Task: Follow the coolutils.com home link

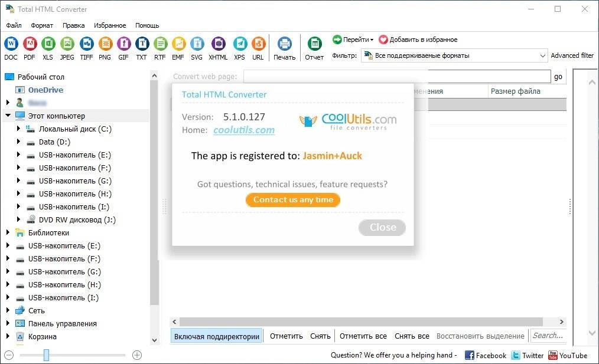Action: coord(244,130)
